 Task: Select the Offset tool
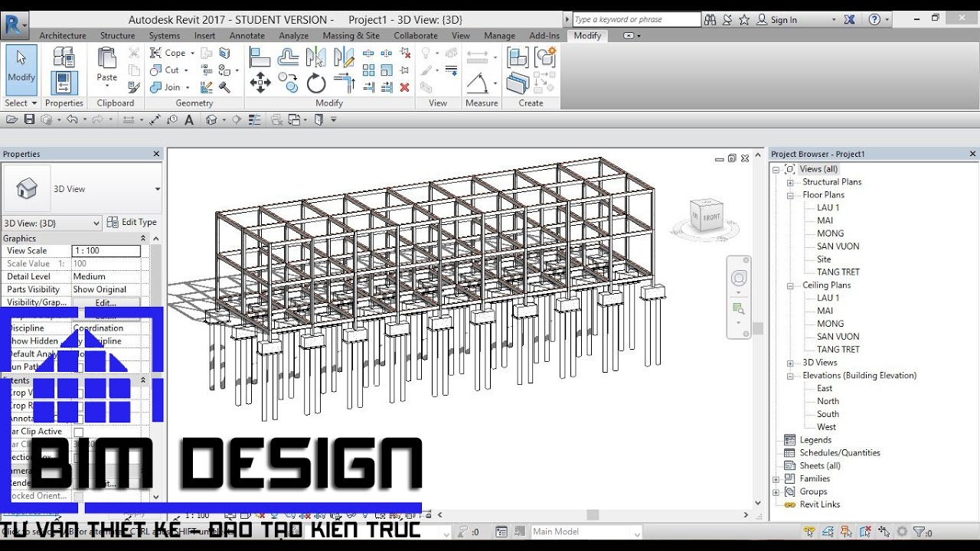pos(289,57)
